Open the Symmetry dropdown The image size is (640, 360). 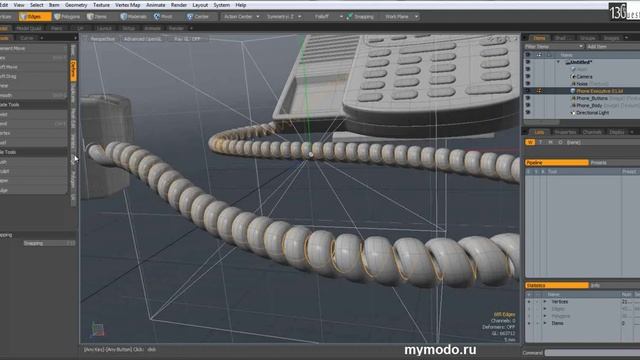click(x=284, y=17)
